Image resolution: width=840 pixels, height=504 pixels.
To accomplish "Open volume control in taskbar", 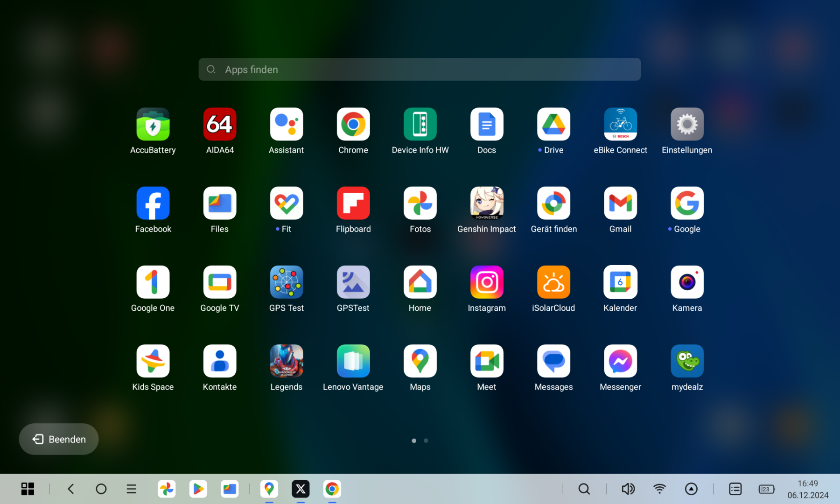I will point(628,489).
